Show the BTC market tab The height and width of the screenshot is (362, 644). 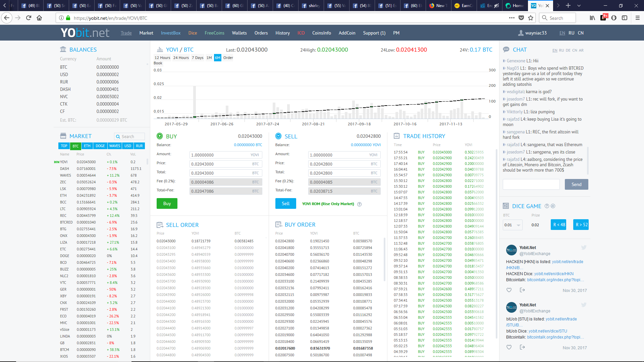pos(75,146)
